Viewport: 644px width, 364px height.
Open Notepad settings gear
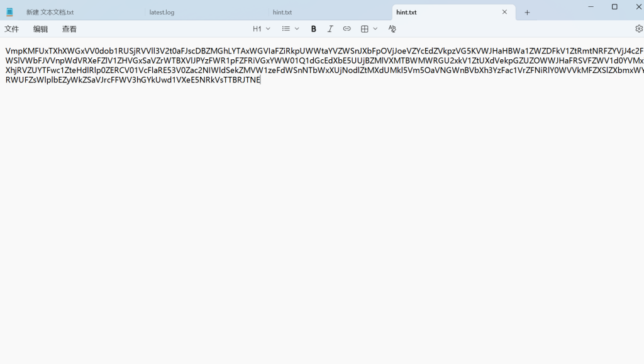click(639, 29)
